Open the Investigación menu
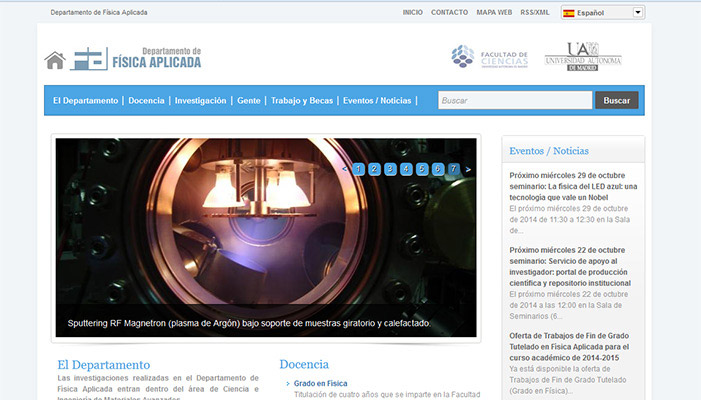The height and width of the screenshot is (400, 701). (x=200, y=101)
